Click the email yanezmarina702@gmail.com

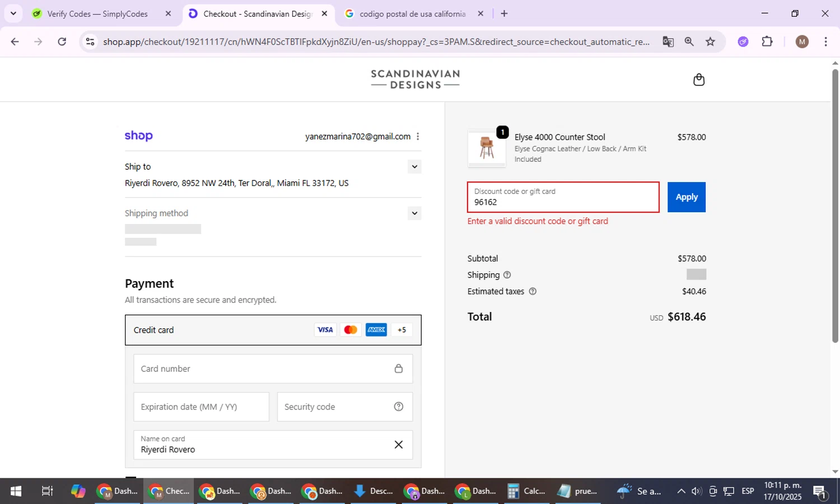(358, 136)
